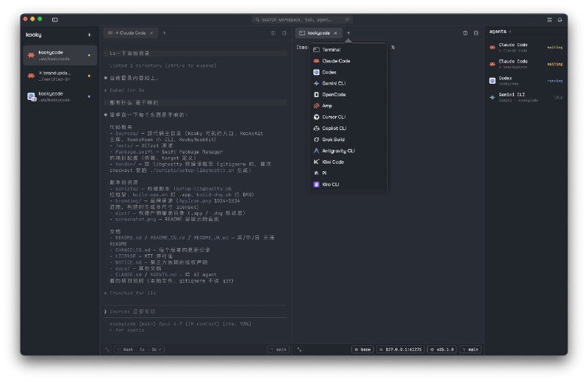Split right pane horizontally icon
This screenshot has width=588, height=382.
click(476, 33)
